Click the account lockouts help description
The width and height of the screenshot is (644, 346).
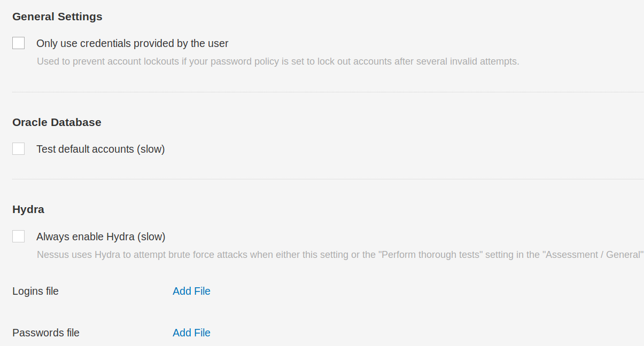click(x=278, y=61)
